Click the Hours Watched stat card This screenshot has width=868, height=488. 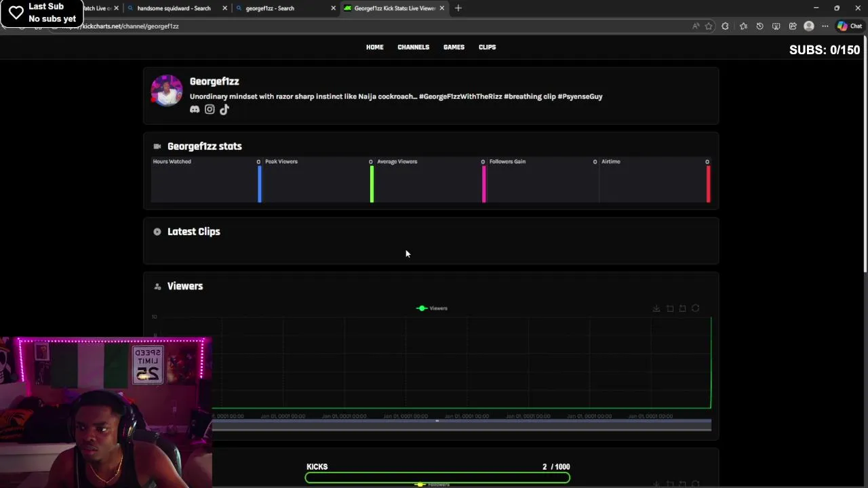pos(207,180)
